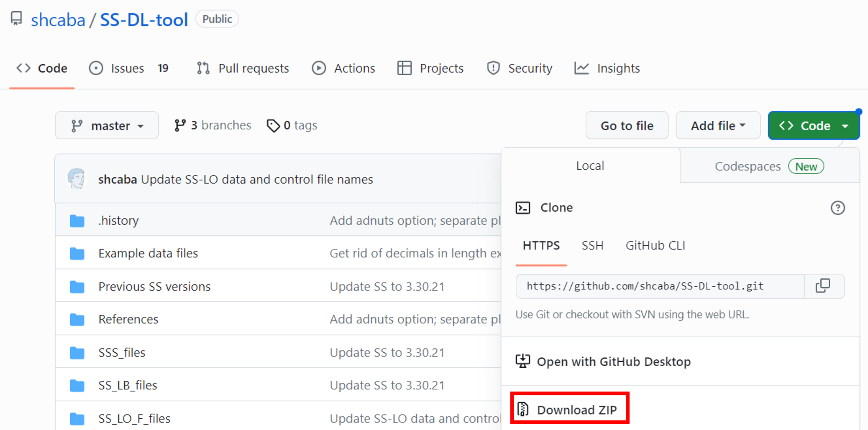Select the GitHub CLI clone option
868x430 pixels.
655,245
